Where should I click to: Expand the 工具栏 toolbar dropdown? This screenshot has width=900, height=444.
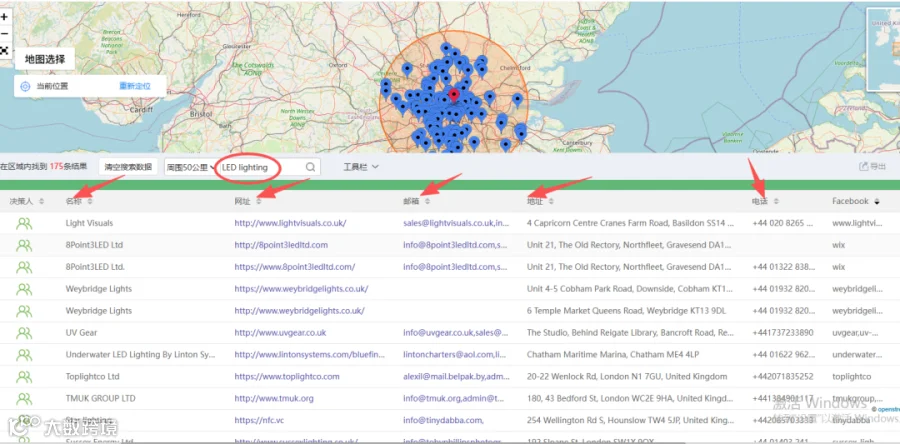[361, 167]
